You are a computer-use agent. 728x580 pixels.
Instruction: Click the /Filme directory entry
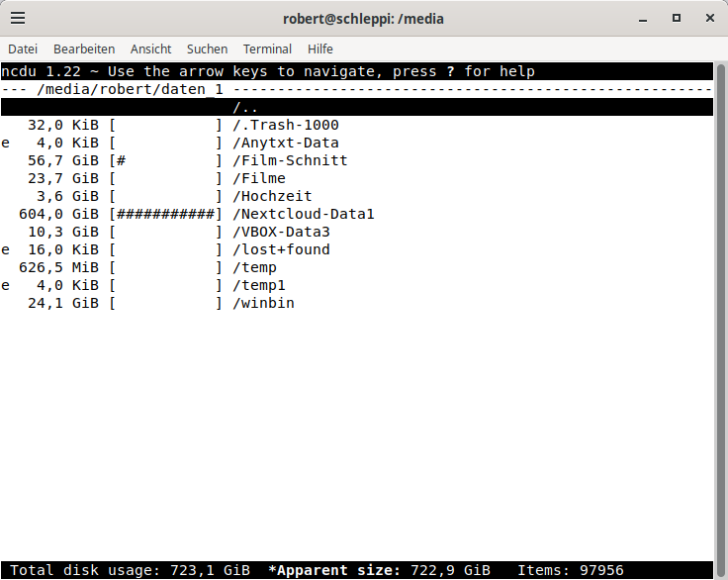coord(259,178)
